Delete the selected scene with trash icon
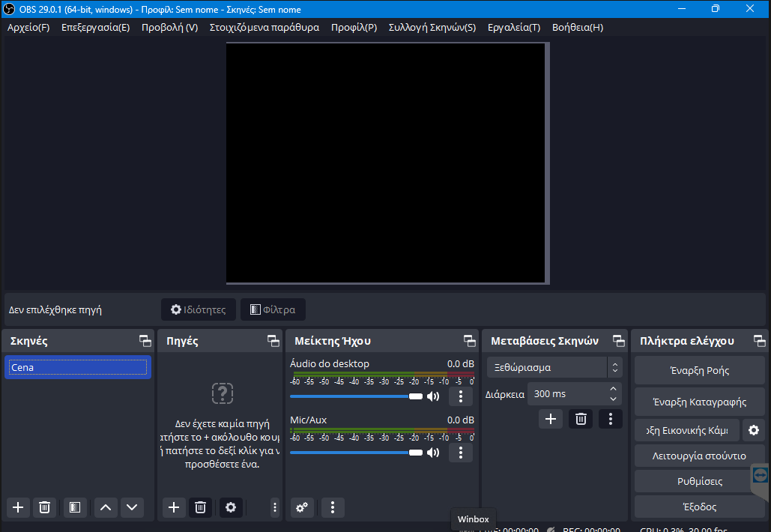Image resolution: width=771 pixels, height=532 pixels. [x=44, y=507]
